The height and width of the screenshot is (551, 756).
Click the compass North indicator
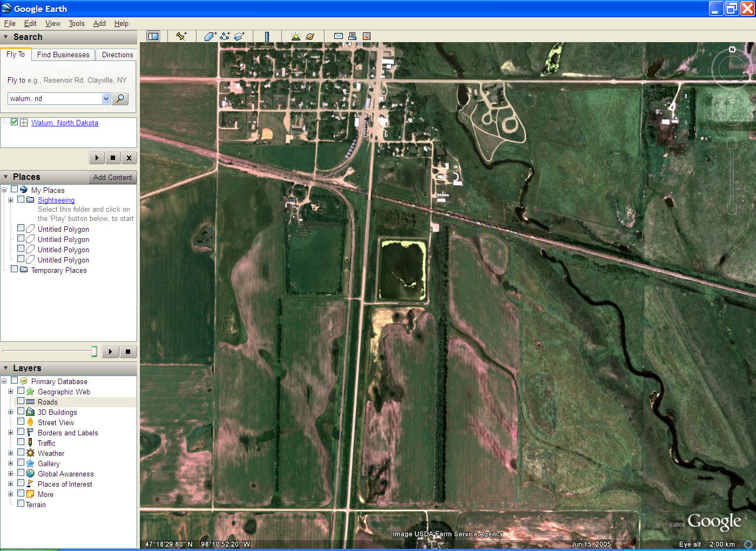[x=732, y=49]
